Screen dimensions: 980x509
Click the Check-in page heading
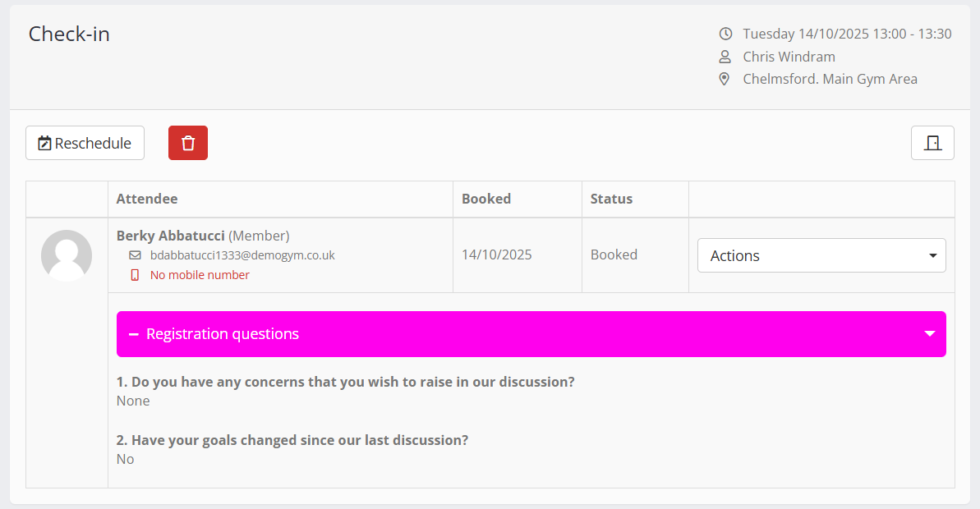[x=69, y=34]
